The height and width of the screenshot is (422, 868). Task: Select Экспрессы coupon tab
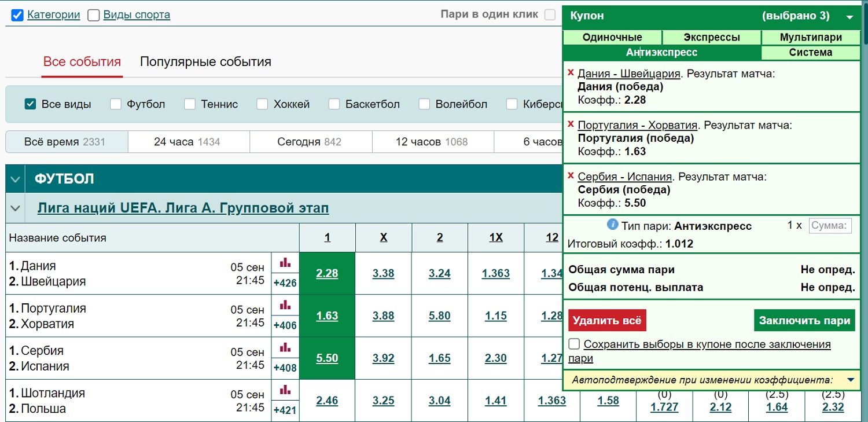click(x=712, y=38)
